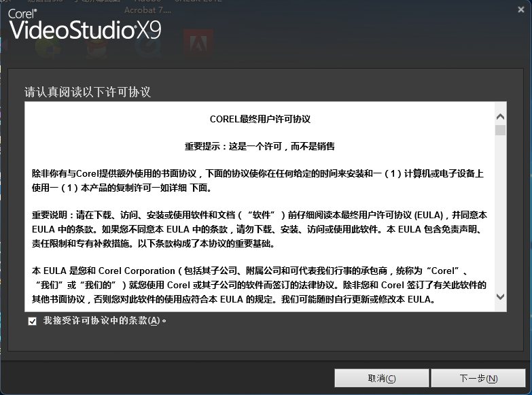Screen dimensions: 532x395
Task: Click the license scrollbar down arrow
Action: click(x=500, y=296)
